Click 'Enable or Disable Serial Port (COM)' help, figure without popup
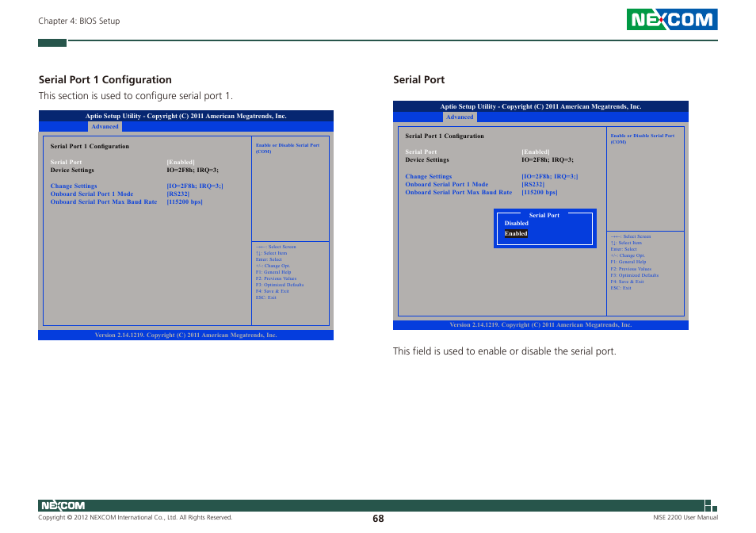Screen dimensions: 756x533 (x=288, y=148)
